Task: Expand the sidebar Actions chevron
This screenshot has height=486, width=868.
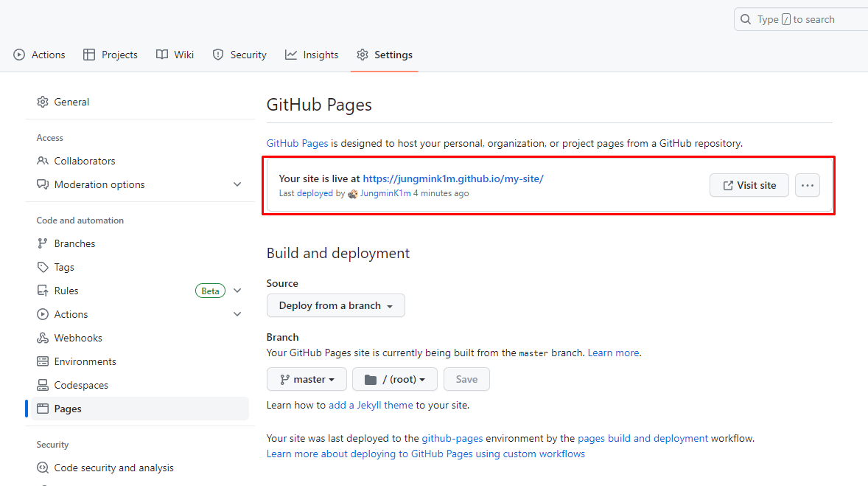Action: pyautogui.click(x=237, y=314)
